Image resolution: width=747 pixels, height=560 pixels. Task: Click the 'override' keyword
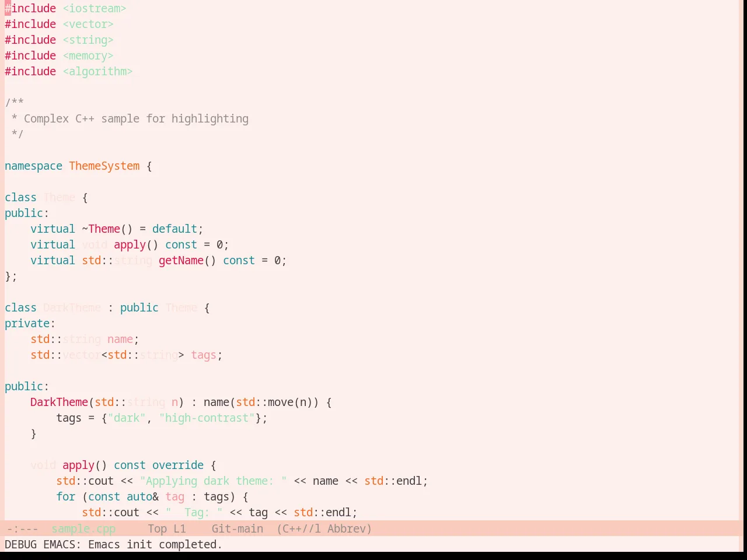(x=178, y=465)
